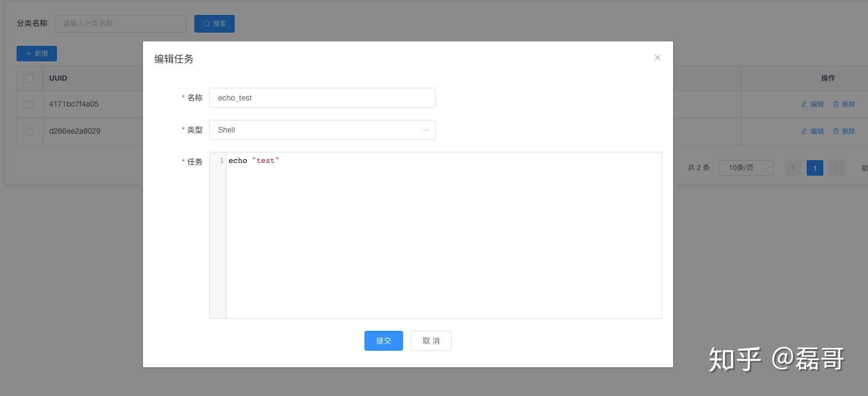
Task: Click the 搜索 search button
Action: tap(214, 24)
